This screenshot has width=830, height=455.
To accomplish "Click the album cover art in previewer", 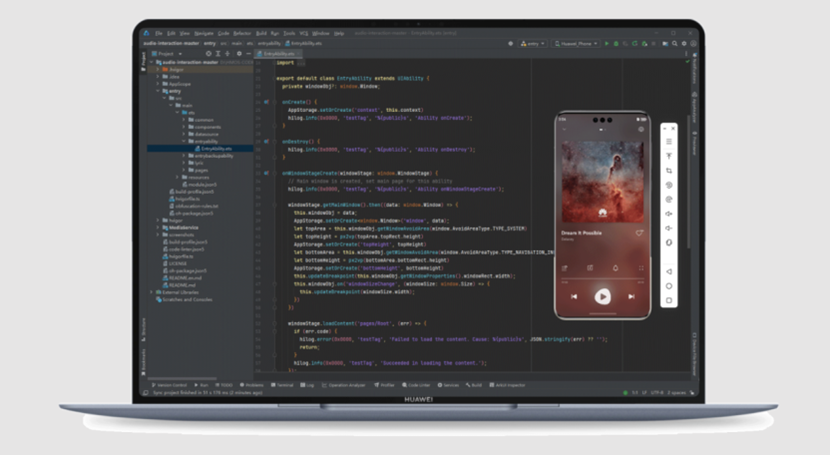I will 602,178.
